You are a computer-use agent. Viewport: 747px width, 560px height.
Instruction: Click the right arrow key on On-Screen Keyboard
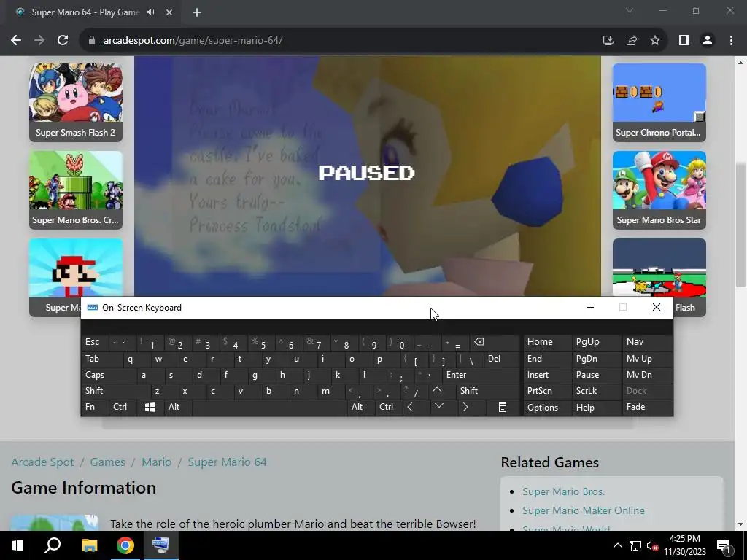click(465, 408)
